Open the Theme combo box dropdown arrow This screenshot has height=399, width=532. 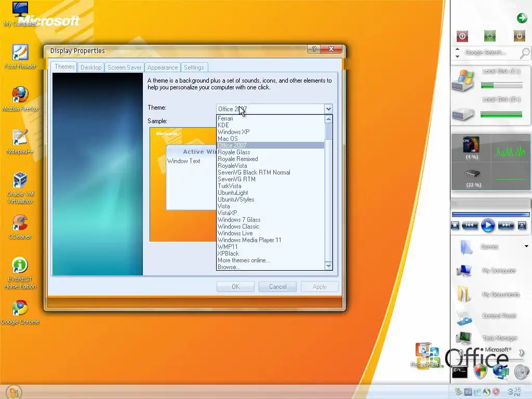[328, 109]
